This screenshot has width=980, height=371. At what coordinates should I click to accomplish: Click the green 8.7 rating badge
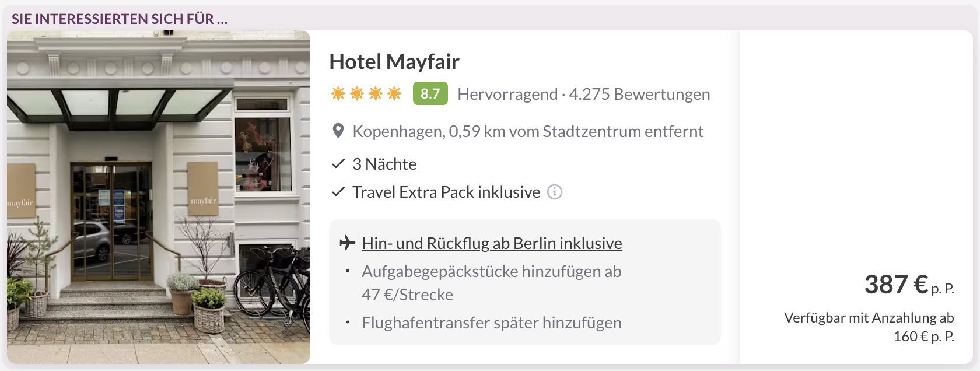430,93
